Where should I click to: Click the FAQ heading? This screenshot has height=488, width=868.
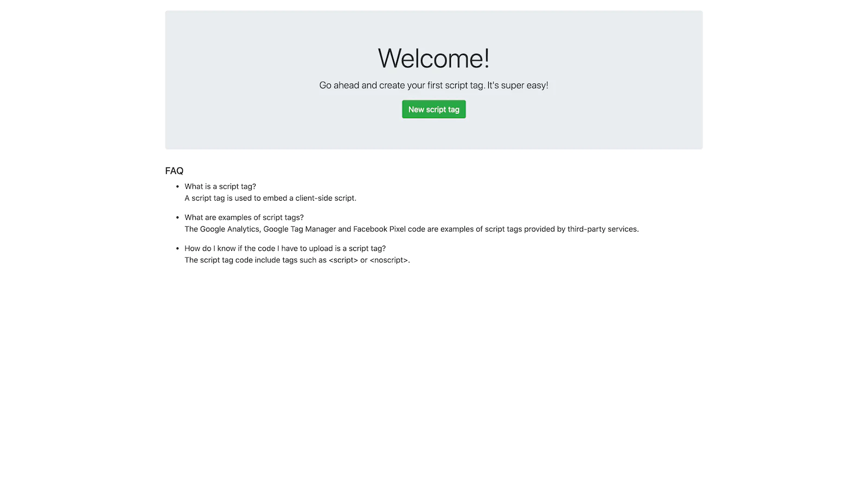(x=174, y=171)
